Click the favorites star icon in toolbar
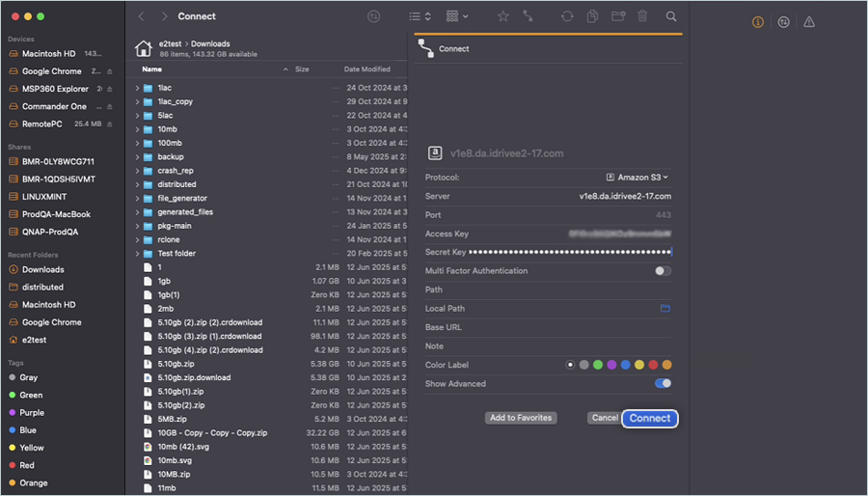868x496 pixels. coord(502,16)
